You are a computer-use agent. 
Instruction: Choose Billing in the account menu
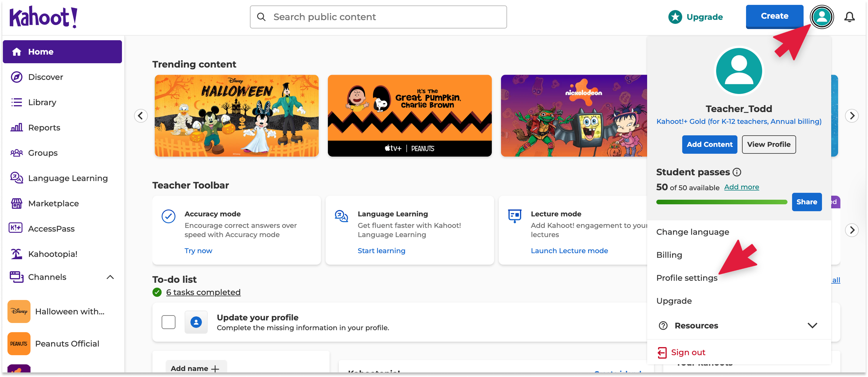[669, 255]
